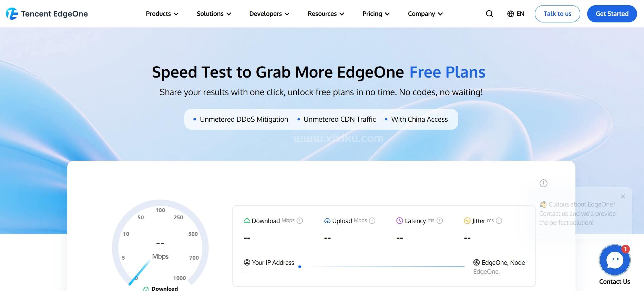The image size is (644, 291).
Task: Click the globe language icon
Action: [x=510, y=14]
